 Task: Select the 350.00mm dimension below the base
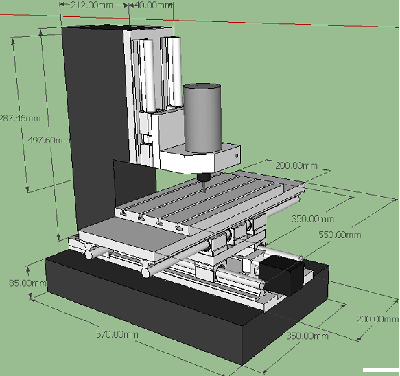tap(307, 335)
